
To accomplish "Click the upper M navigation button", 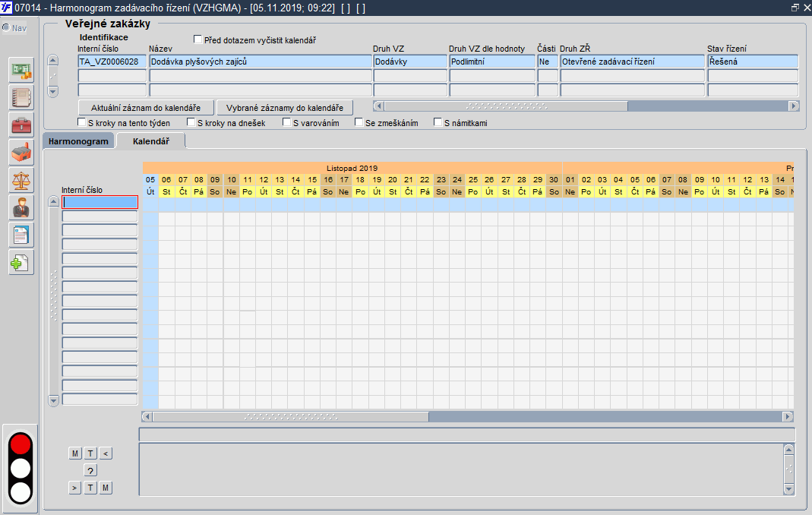I will [75, 453].
